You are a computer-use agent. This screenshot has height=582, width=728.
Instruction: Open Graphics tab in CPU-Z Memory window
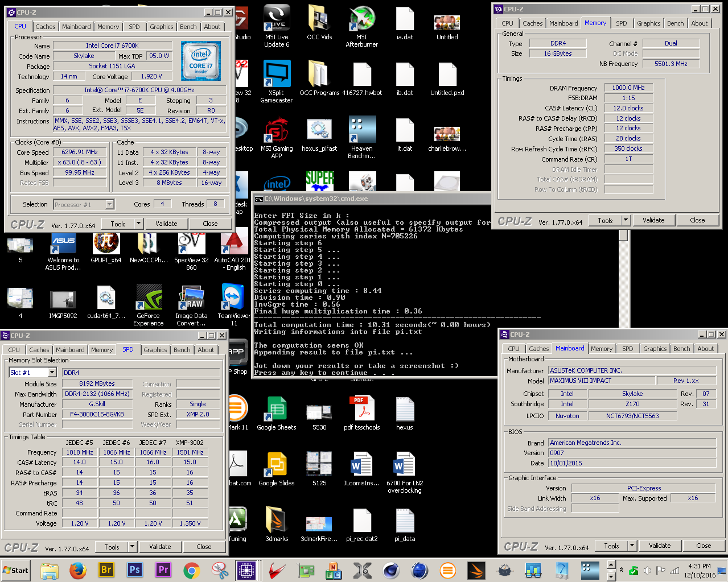click(649, 23)
